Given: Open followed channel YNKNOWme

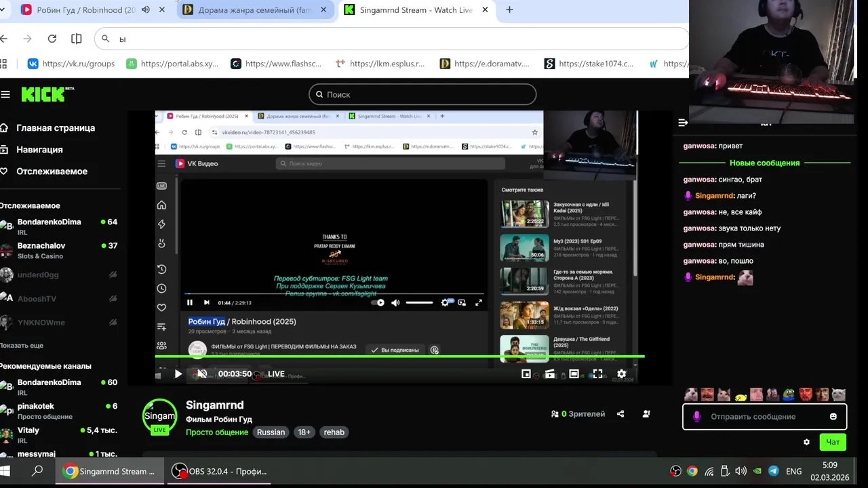Looking at the screenshot, I should 60,322.
